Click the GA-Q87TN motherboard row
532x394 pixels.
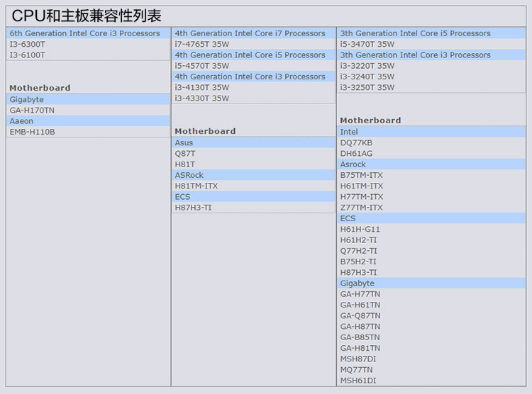431,316
